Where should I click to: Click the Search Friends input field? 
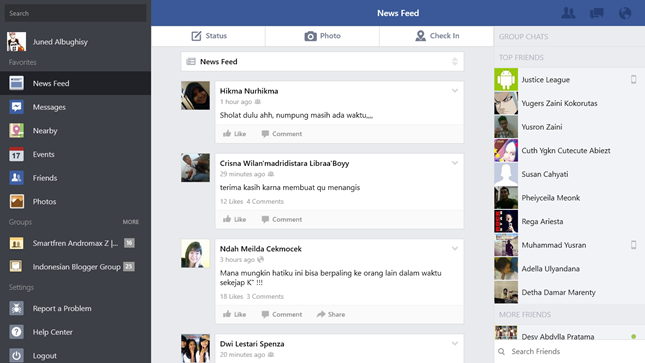tap(569, 351)
